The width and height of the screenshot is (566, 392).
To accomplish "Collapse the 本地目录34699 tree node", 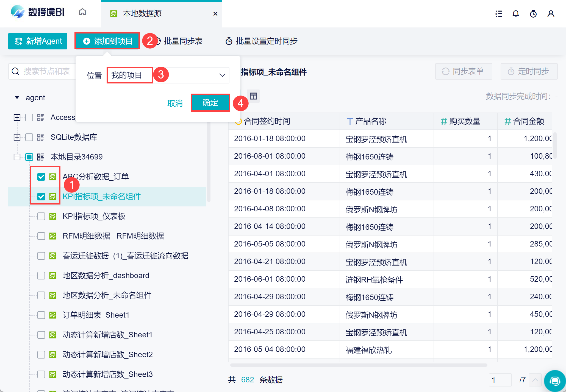I will point(17,157).
